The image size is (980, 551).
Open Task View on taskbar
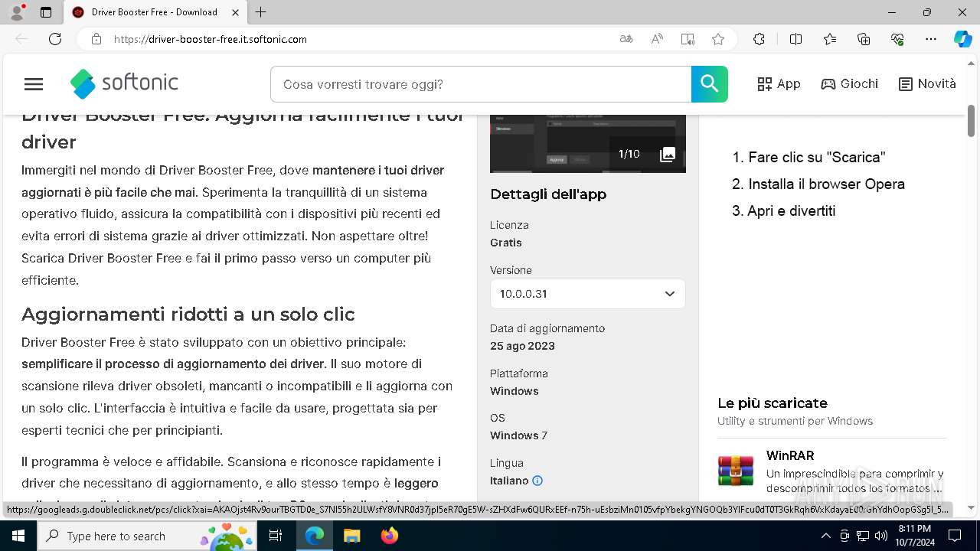tap(276, 536)
